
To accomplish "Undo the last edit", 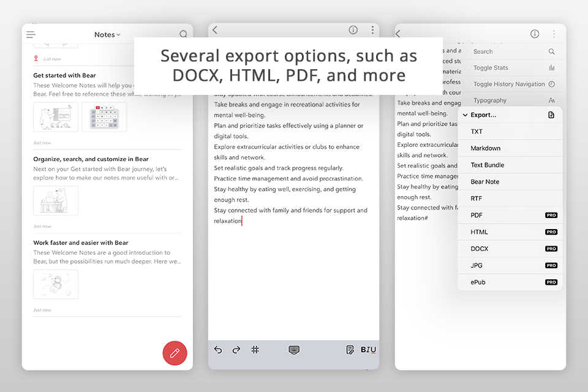I will point(218,350).
